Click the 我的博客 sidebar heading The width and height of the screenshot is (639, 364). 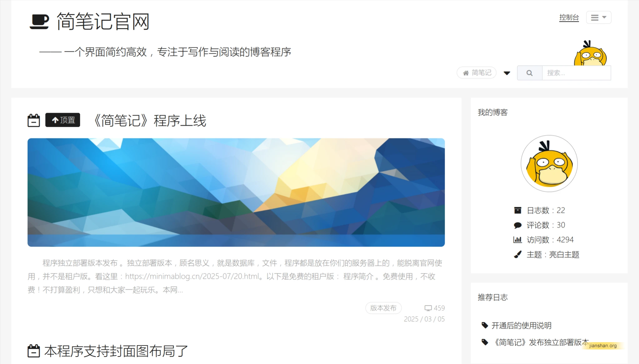point(493,112)
